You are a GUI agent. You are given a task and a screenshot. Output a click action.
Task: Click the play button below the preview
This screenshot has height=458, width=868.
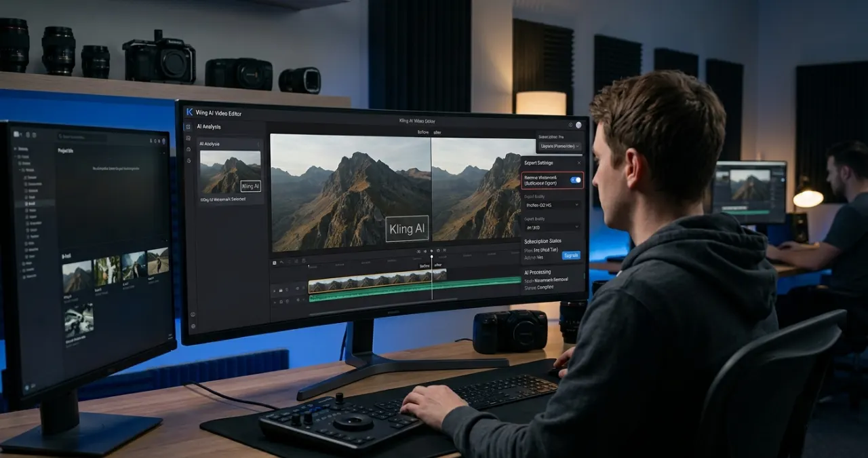point(431,251)
